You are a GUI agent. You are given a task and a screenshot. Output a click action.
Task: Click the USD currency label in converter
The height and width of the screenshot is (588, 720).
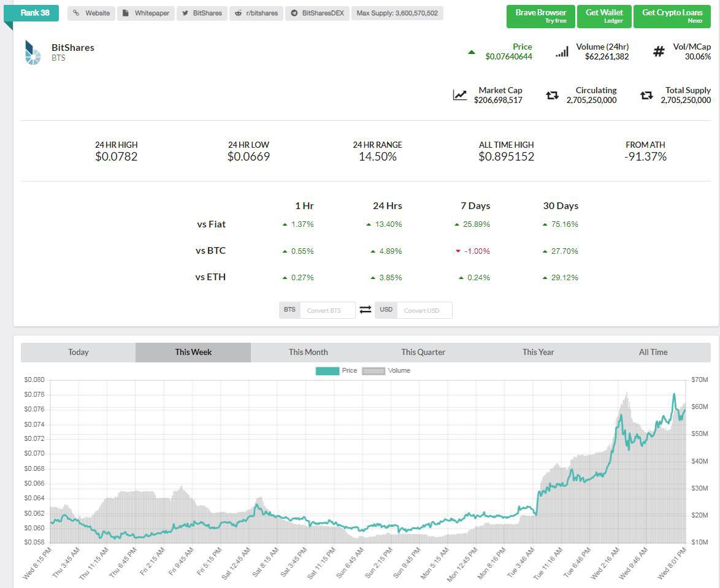[x=386, y=310]
